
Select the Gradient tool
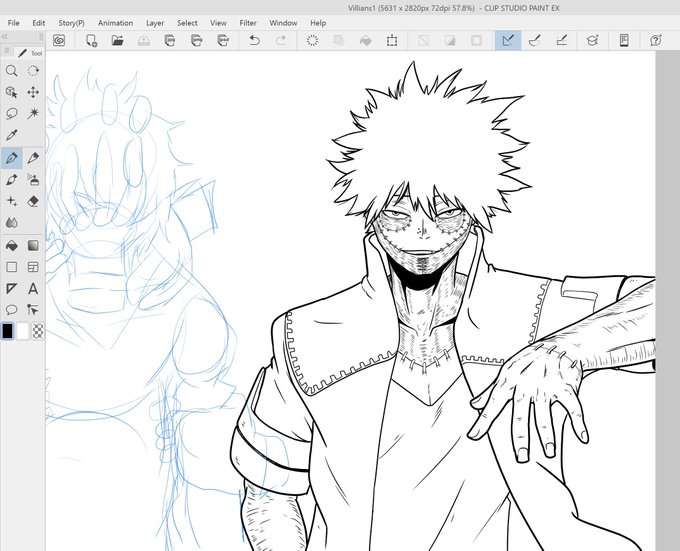pyautogui.click(x=33, y=246)
